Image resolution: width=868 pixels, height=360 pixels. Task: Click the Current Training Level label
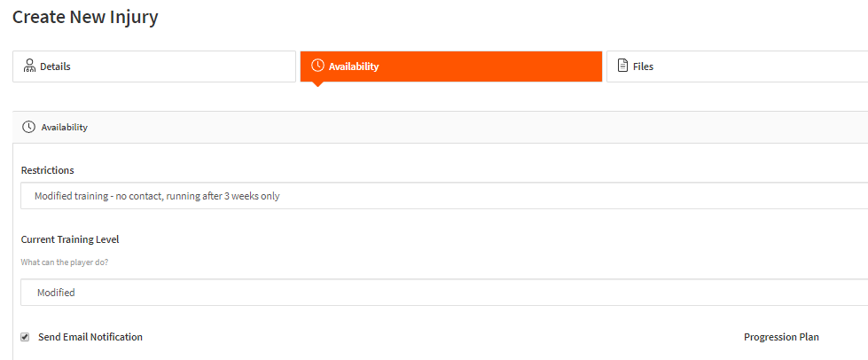tap(70, 239)
